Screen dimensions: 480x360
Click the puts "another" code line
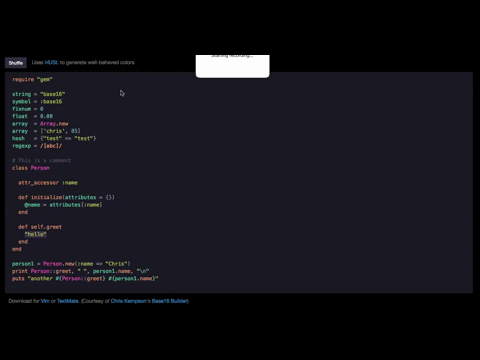[x=85, y=278]
